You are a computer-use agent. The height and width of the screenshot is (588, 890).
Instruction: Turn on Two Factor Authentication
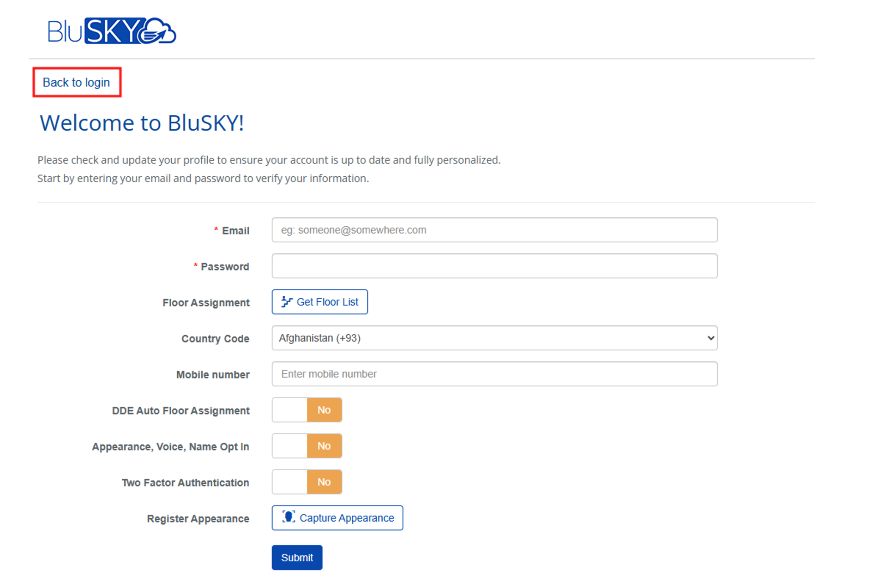[307, 482]
